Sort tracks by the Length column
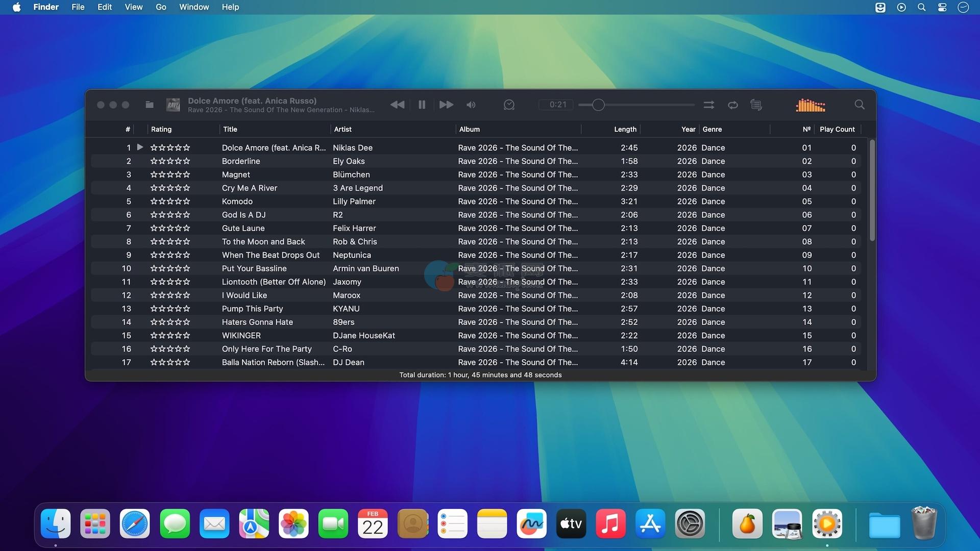This screenshot has width=980, height=551. pos(625,129)
